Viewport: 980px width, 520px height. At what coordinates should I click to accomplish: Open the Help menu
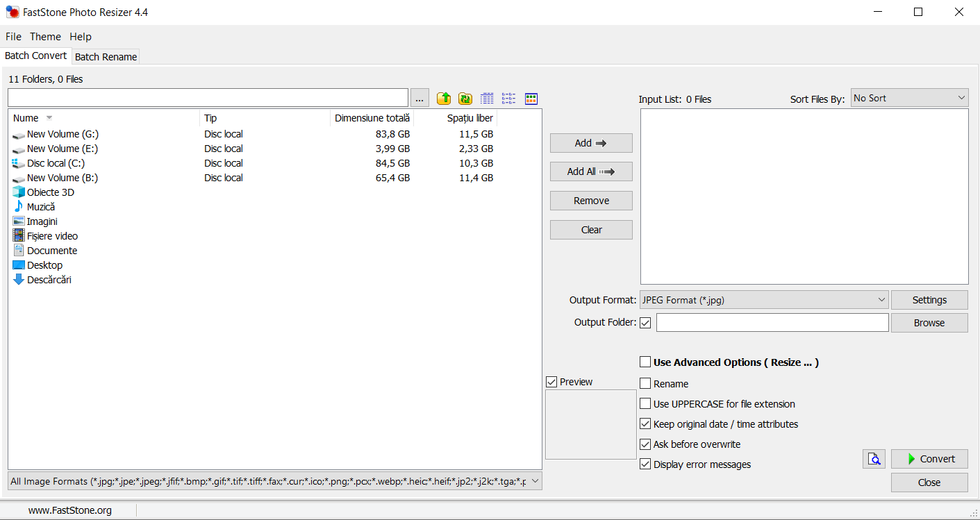(81, 37)
